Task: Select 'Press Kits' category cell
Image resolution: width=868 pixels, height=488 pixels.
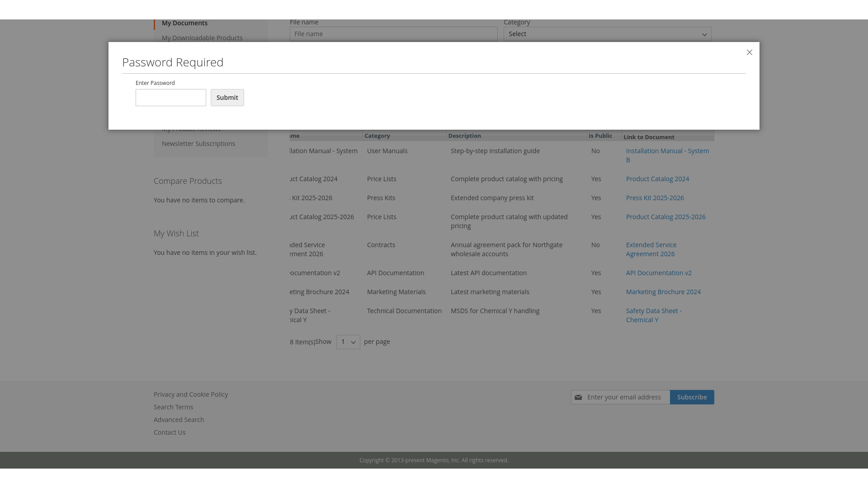Action: (381, 198)
